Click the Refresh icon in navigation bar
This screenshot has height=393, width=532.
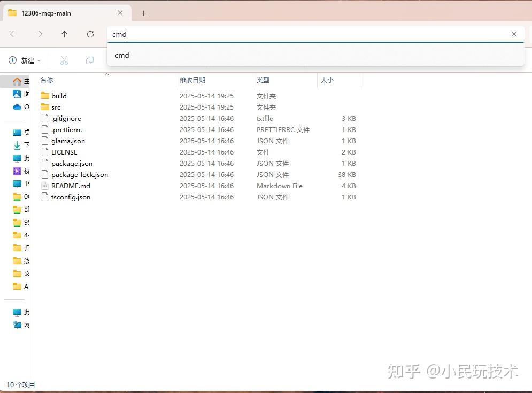(90, 34)
